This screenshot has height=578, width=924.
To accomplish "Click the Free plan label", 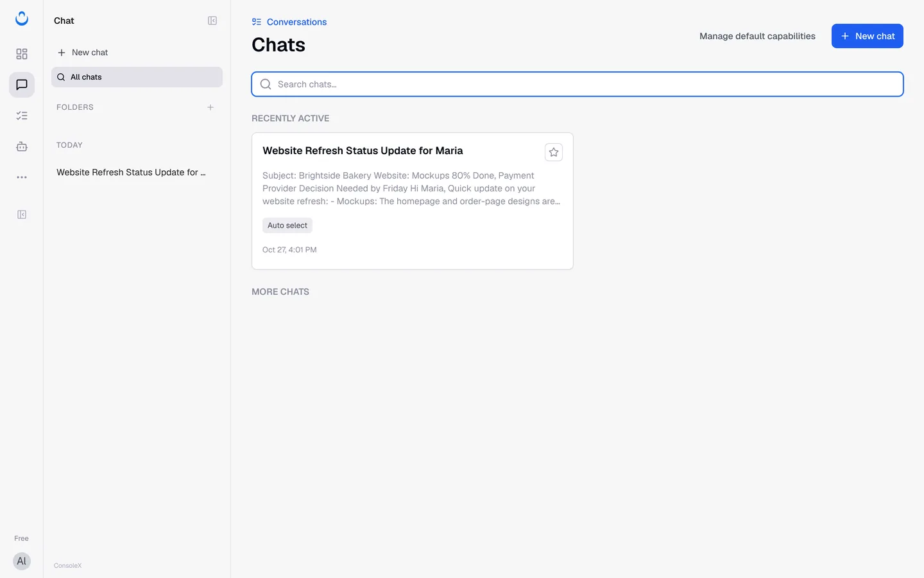I will pos(22,538).
